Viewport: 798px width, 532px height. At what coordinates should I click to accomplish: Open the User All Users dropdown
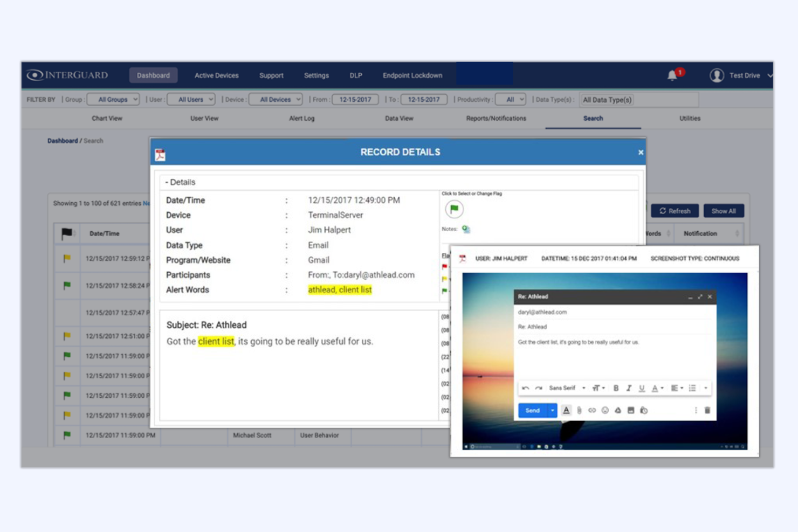click(191, 100)
